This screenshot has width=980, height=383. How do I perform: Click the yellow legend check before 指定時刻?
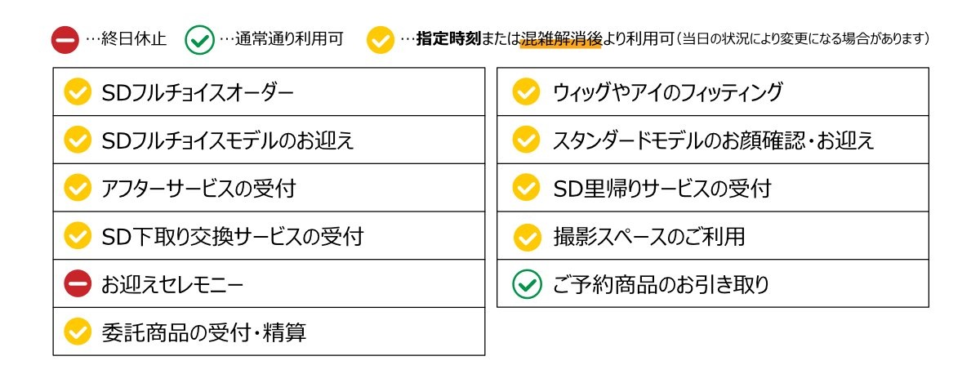coord(381,39)
